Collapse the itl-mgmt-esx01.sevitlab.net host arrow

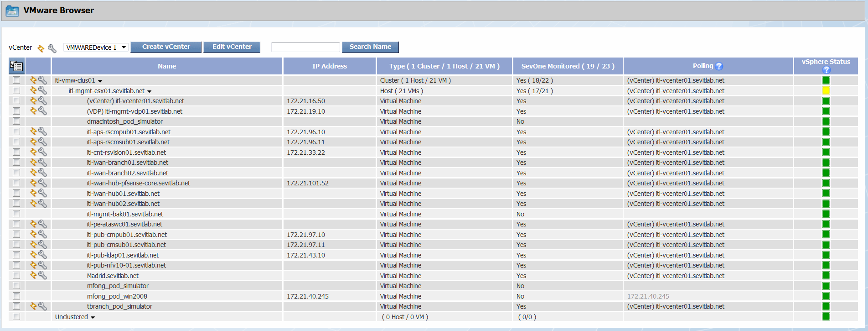(150, 92)
